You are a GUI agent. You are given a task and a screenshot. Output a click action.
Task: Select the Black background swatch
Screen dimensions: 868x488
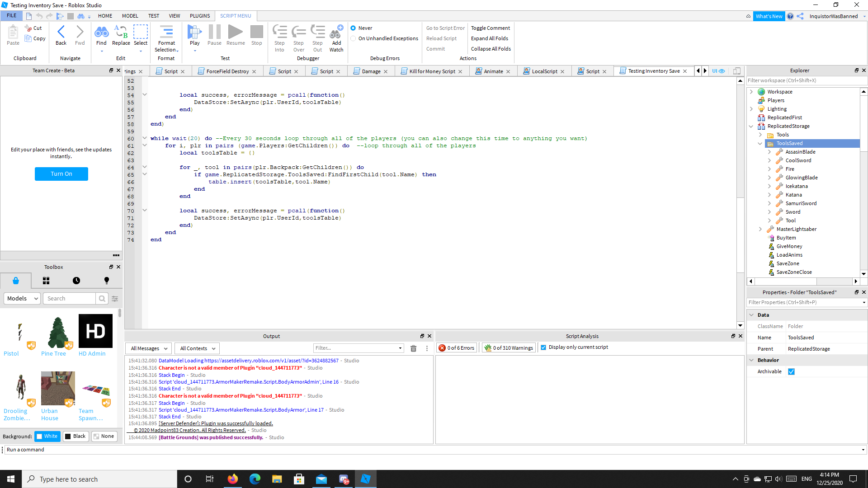coord(75,436)
